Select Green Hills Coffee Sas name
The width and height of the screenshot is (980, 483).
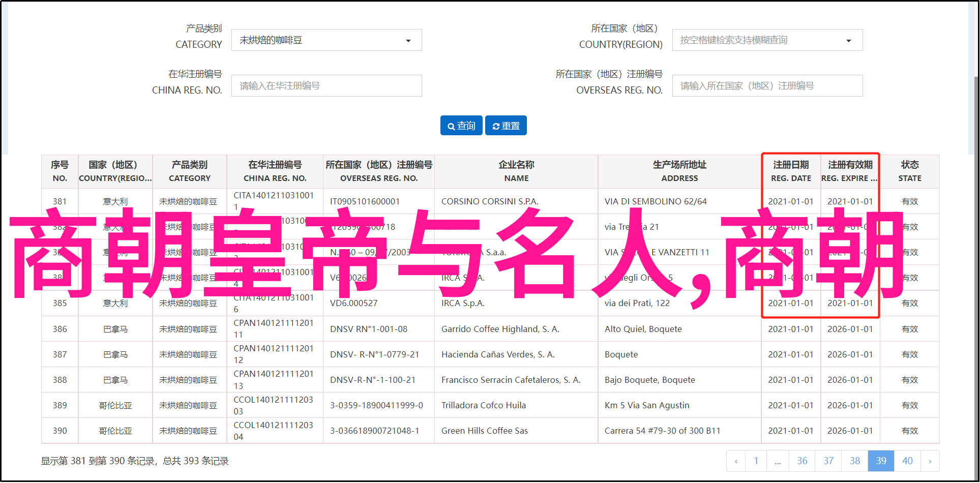click(x=485, y=431)
